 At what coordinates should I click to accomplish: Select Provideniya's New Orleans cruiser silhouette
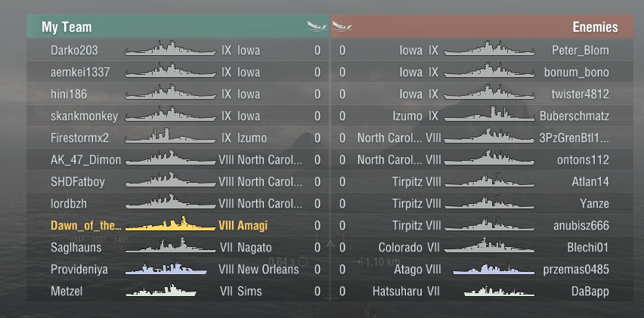166,267
